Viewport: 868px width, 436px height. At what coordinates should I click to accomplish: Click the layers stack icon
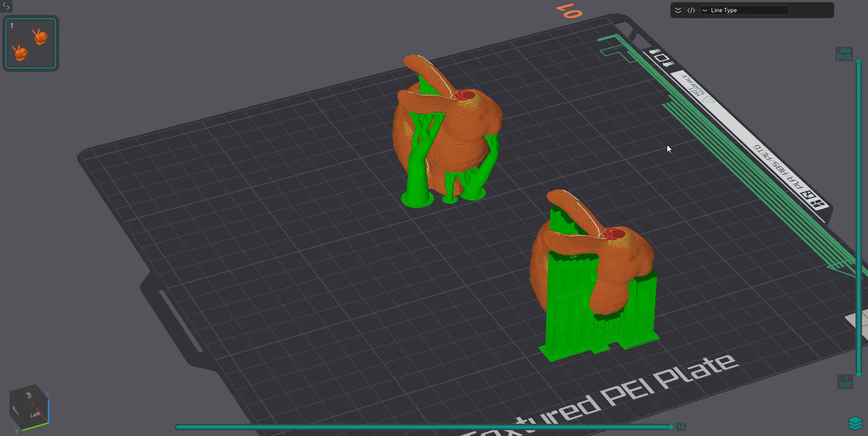point(855,423)
